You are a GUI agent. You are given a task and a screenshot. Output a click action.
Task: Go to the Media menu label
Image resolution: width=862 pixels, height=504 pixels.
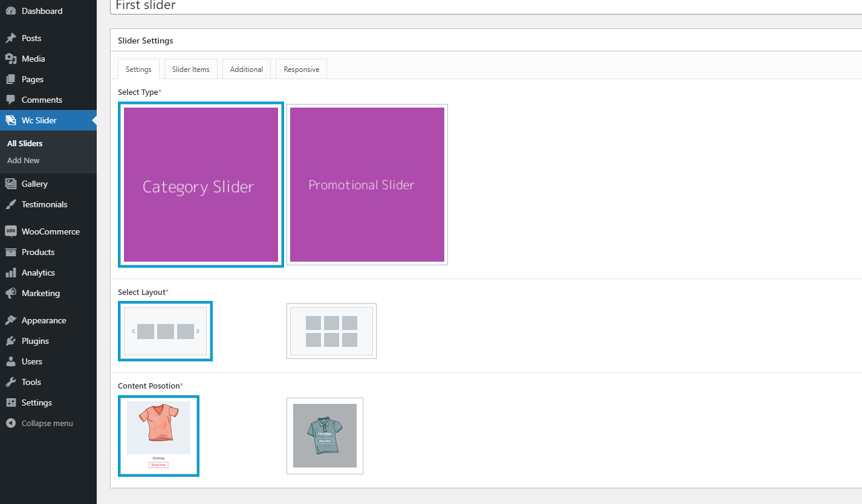pos(33,59)
